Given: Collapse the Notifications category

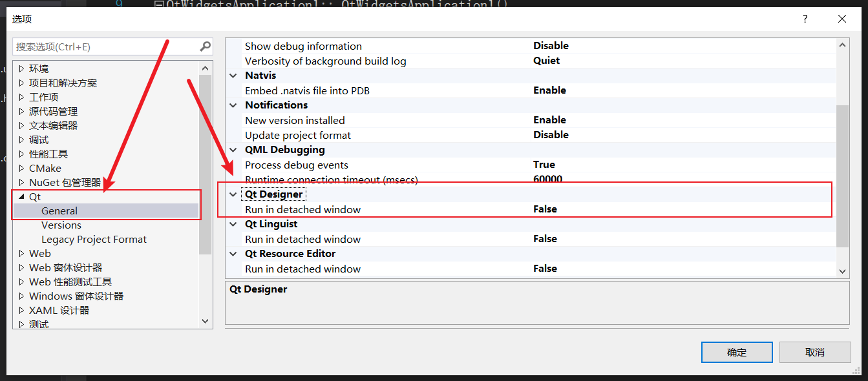Looking at the screenshot, I should (x=233, y=105).
